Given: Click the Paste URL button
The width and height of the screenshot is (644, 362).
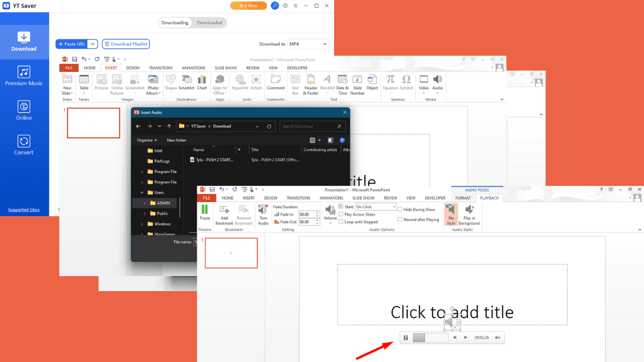Looking at the screenshot, I should pyautogui.click(x=72, y=44).
